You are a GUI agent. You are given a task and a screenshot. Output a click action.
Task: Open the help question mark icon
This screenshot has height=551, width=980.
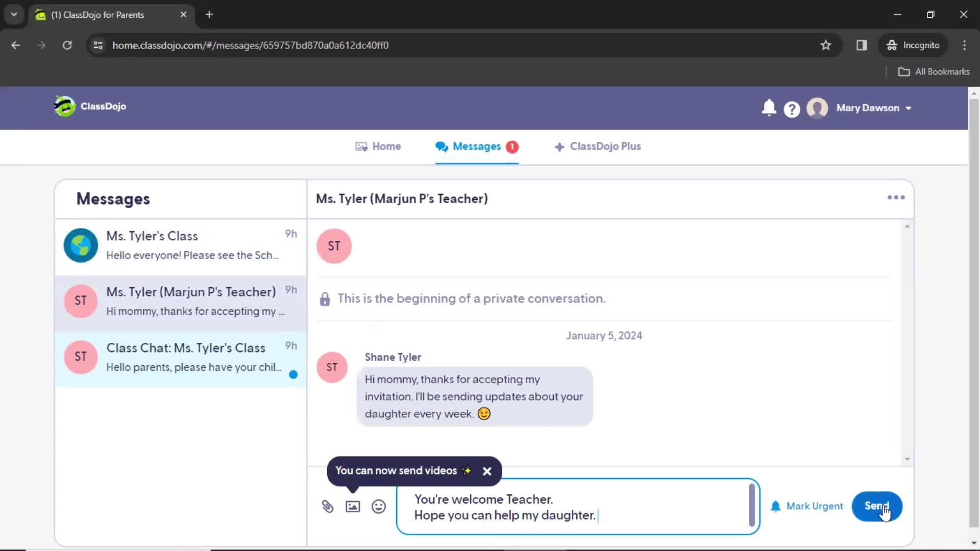click(792, 109)
